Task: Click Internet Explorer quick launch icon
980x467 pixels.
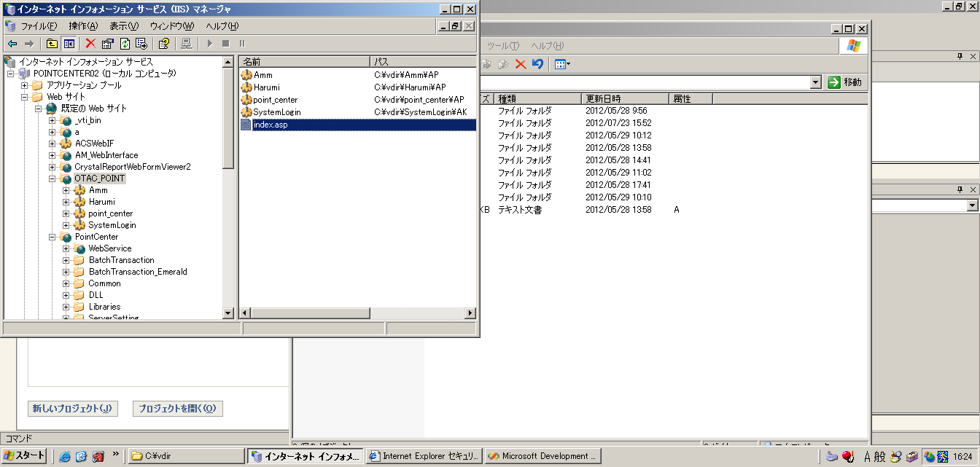Action: (65, 457)
